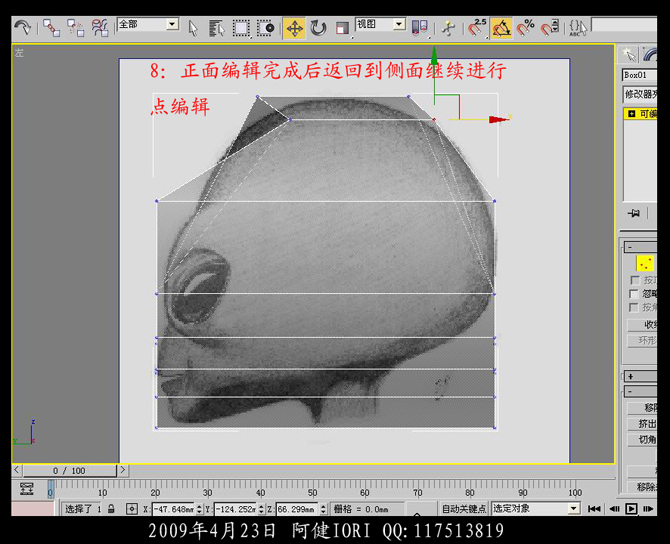Click the Use Pivot Point Center icon

point(419,28)
